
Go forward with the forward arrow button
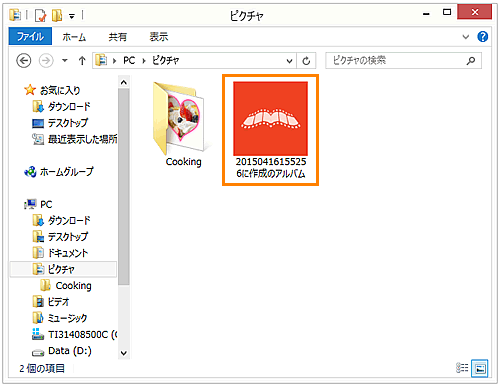[46, 61]
